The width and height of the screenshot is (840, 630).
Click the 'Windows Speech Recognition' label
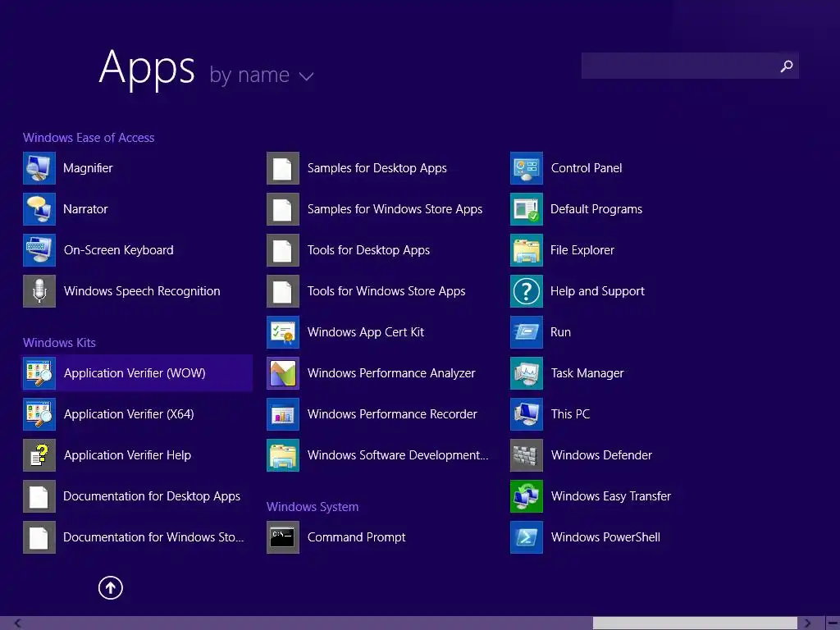142,291
